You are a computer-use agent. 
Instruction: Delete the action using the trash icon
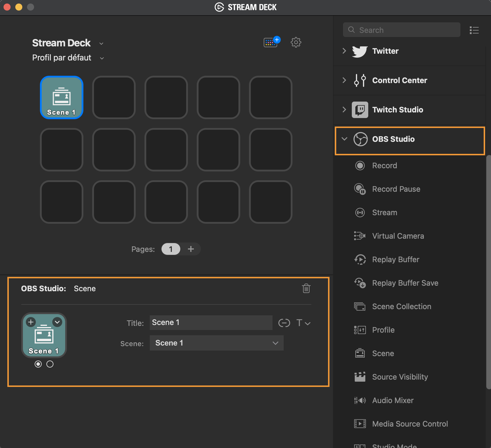point(306,288)
